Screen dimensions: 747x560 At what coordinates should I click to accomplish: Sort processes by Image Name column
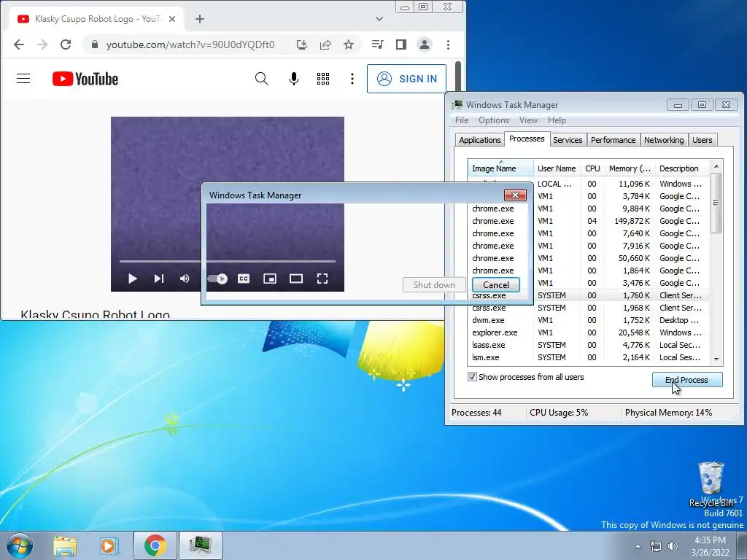(x=500, y=168)
